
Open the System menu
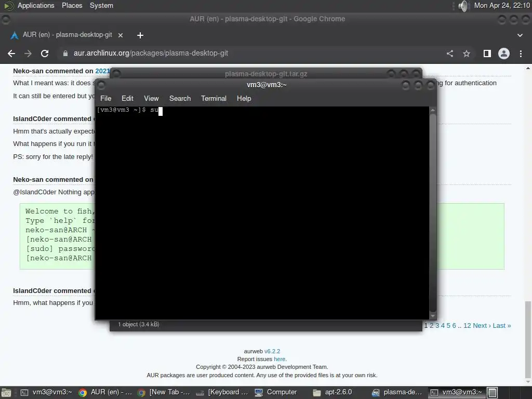(101, 5)
